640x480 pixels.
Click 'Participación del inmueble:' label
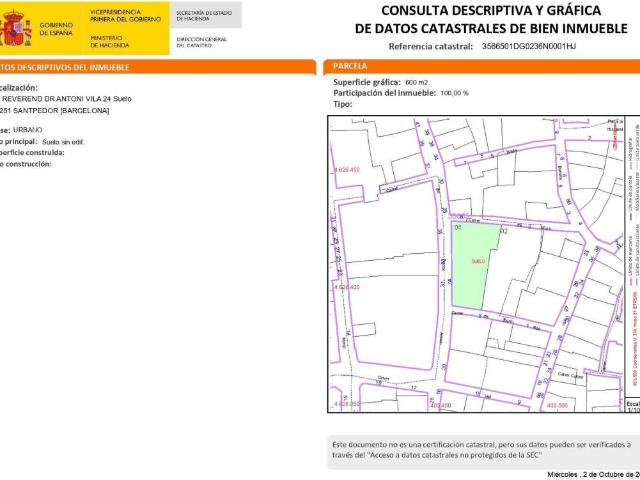click(x=384, y=93)
